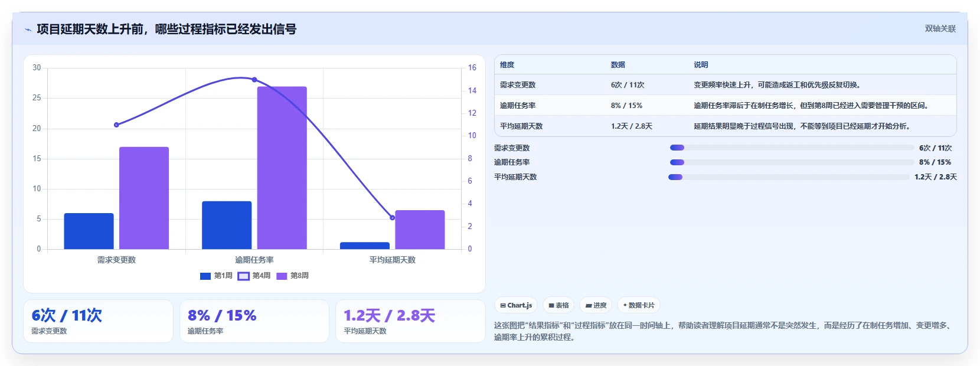
Task: Click progress value 8% / 15%
Action: (935, 162)
